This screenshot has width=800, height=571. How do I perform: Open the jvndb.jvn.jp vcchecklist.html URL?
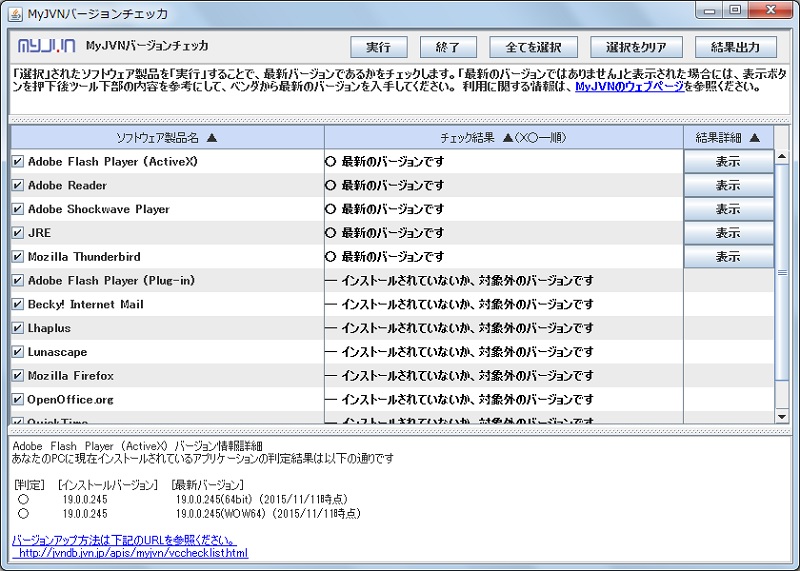coord(133,553)
